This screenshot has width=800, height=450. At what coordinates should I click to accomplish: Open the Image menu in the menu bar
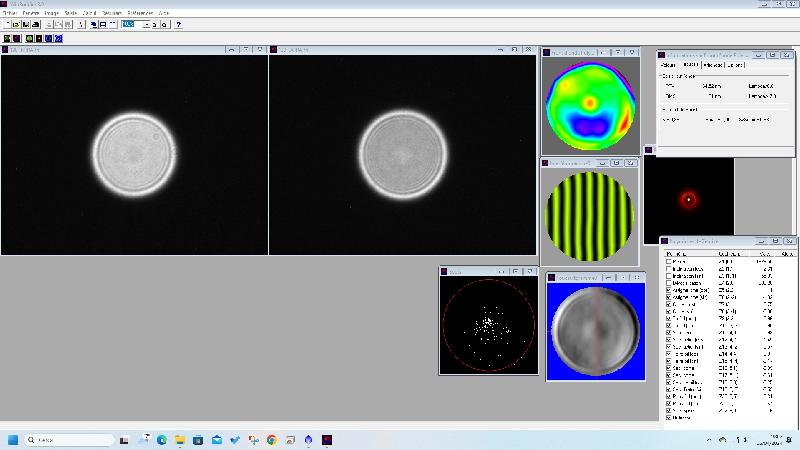coord(49,13)
